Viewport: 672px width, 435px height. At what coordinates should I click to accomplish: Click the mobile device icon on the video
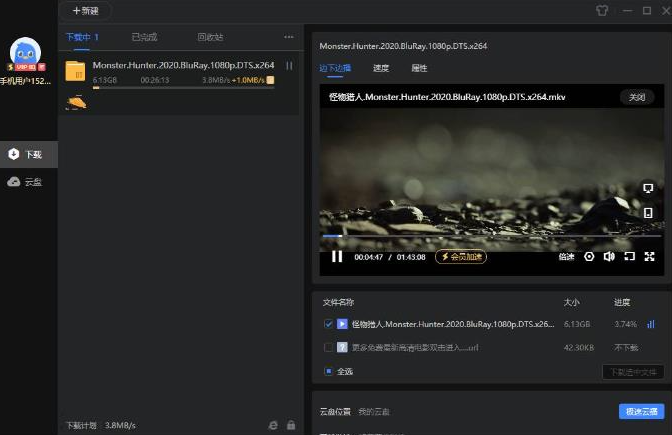pos(648,212)
